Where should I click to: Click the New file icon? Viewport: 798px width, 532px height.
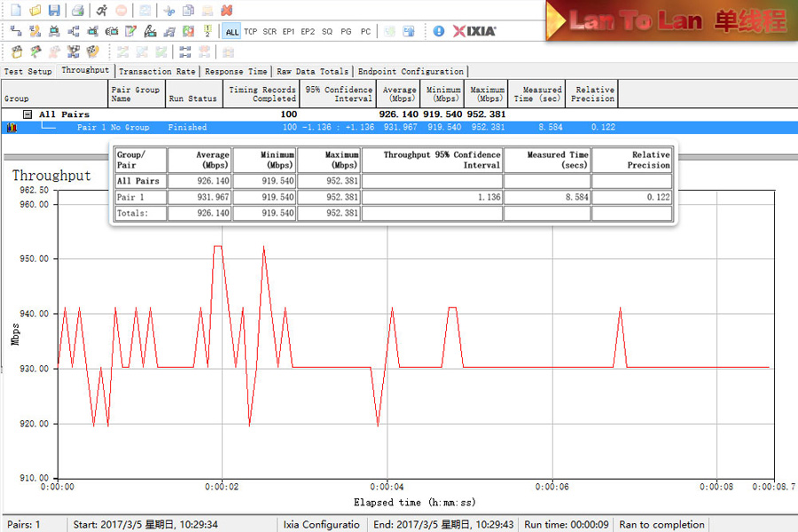click(x=15, y=11)
